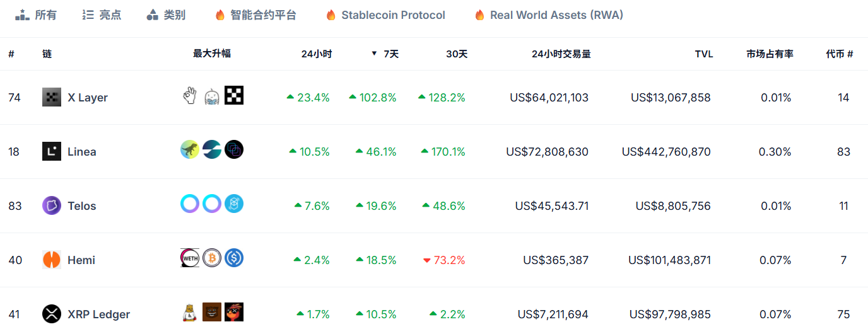This screenshot has height=334, width=868.
Task: Click the XRP Ledger logo icon
Action: (52, 314)
